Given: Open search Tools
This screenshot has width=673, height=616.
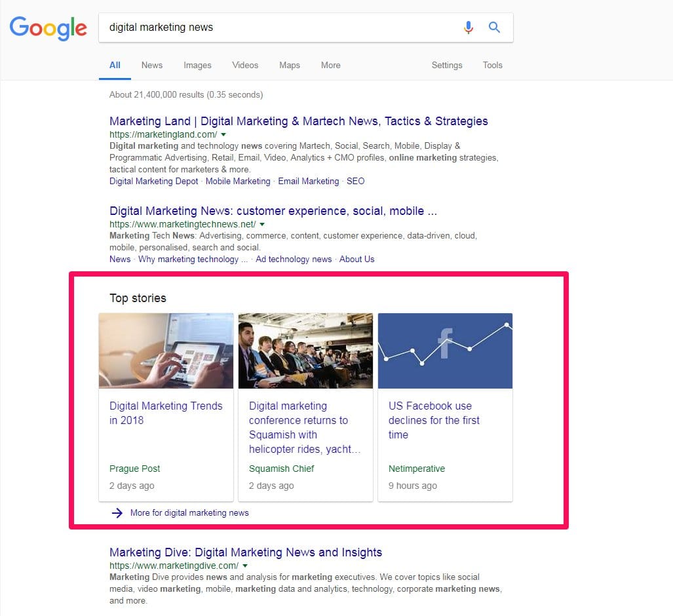Looking at the screenshot, I should pyautogui.click(x=492, y=66).
